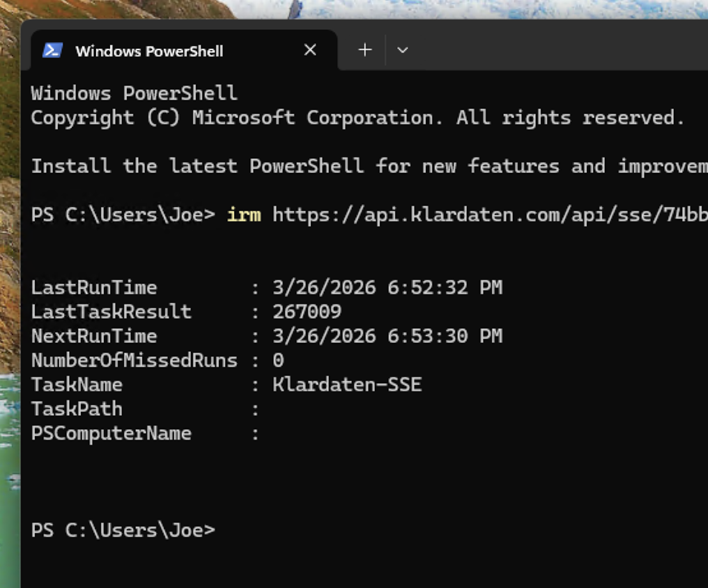Viewport: 708px width, 588px height.
Task: Click the TaskName value Klardaten-SSE
Action: (347, 385)
